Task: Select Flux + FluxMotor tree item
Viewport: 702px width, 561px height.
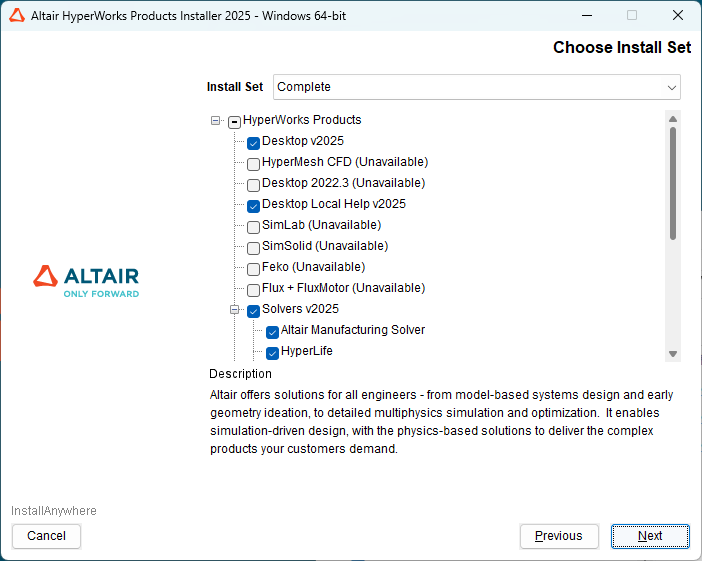Action: pyautogui.click(x=343, y=288)
